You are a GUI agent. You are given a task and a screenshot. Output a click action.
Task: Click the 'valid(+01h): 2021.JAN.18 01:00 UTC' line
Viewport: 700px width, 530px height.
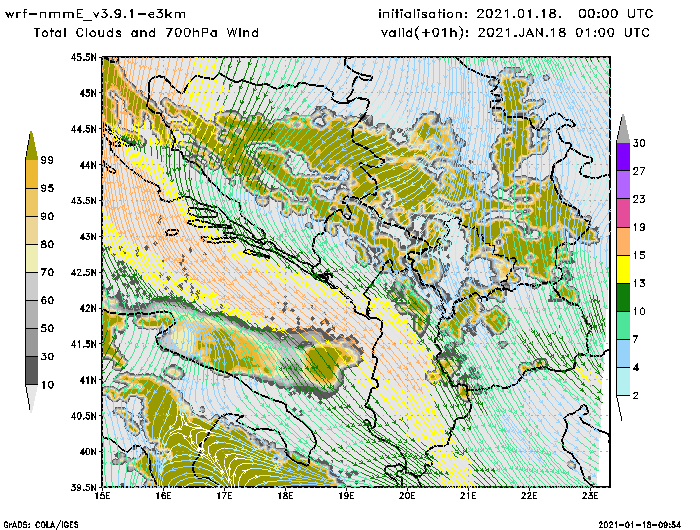click(x=515, y=33)
